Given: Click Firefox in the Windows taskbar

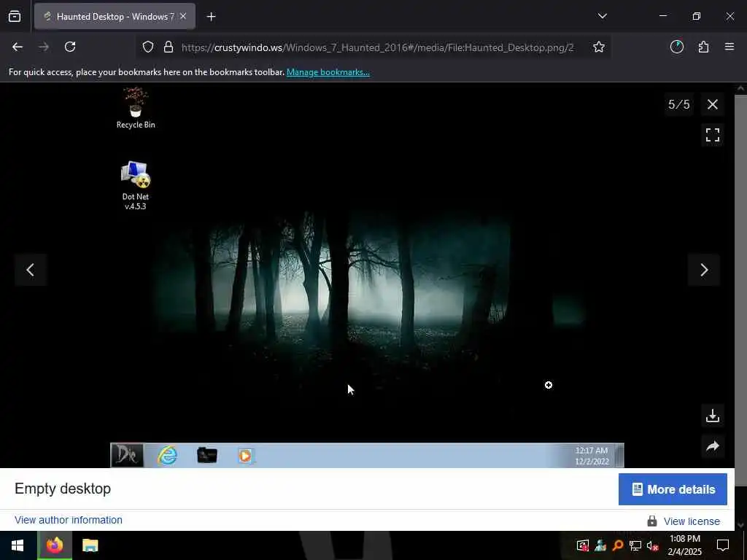Looking at the screenshot, I should 55,545.
